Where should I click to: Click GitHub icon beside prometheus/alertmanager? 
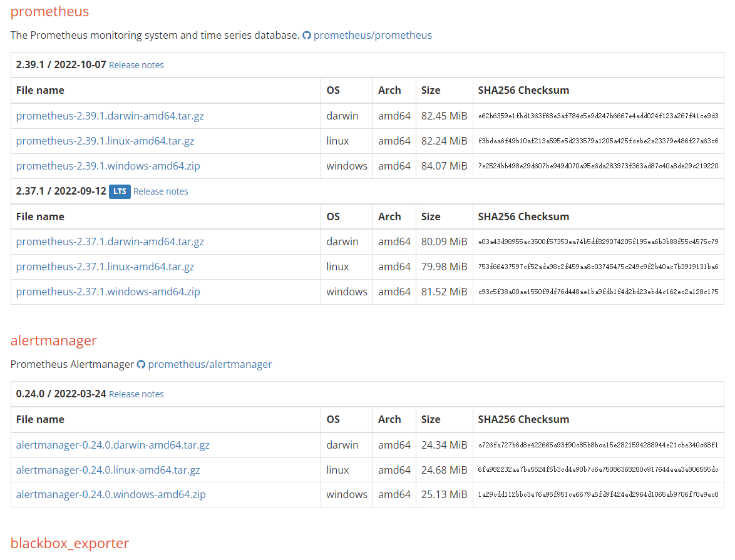141,364
